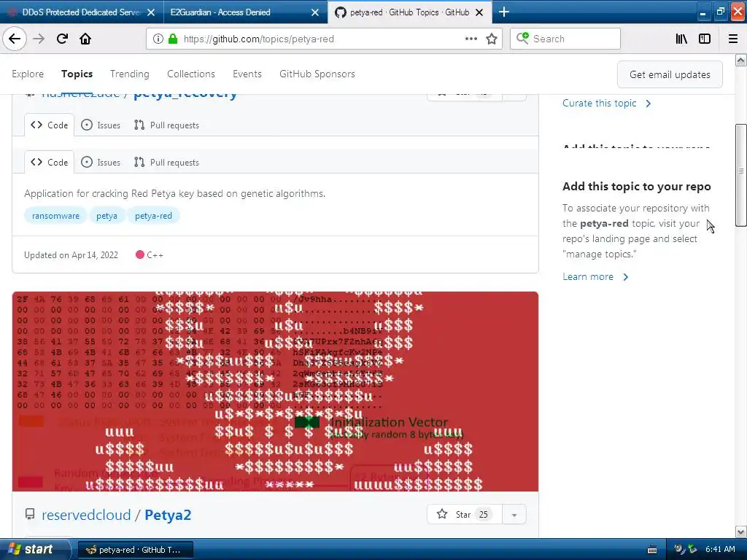Select the petya-red GitHub taskbar button
The image size is (747, 560).
(135, 550)
